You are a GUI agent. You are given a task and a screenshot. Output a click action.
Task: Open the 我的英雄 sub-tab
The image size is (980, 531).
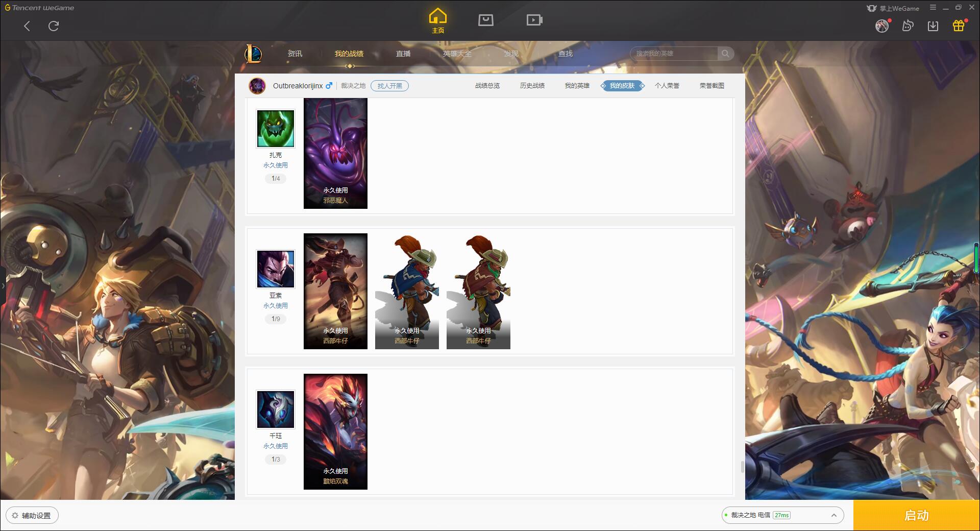577,86
